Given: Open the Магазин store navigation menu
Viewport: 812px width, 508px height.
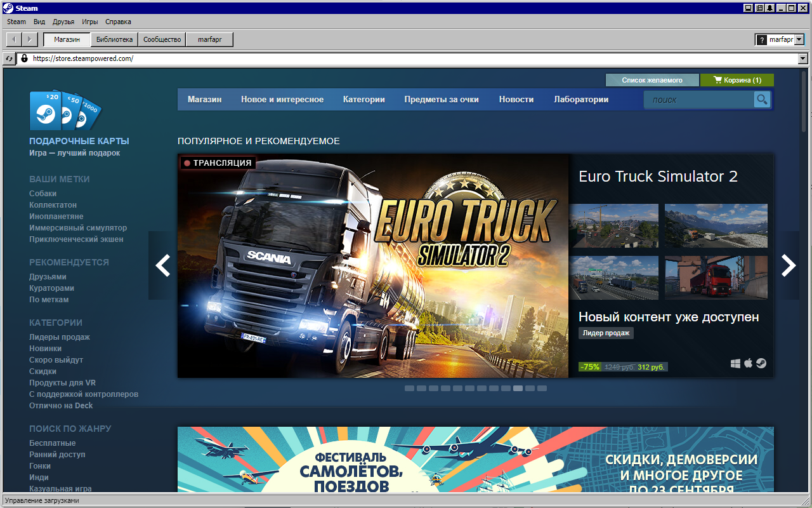Looking at the screenshot, I should (205, 100).
